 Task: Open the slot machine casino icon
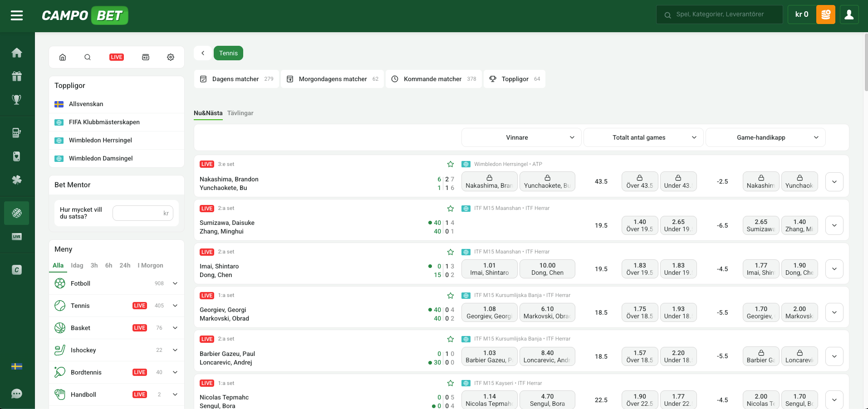[17, 132]
